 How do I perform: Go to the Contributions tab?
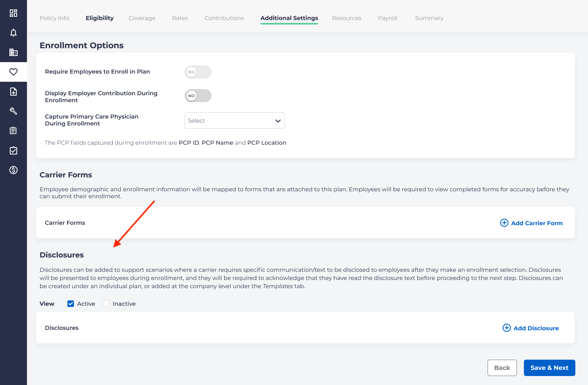click(224, 18)
